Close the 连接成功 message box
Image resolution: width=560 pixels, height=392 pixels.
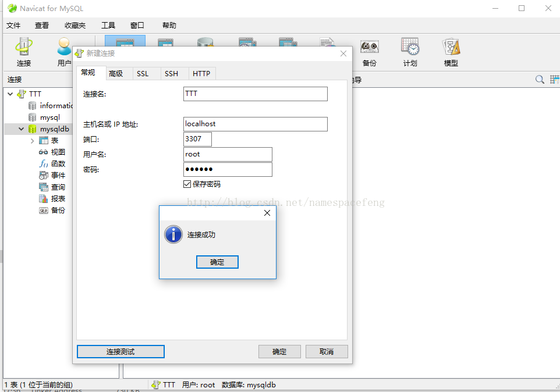coord(267,213)
